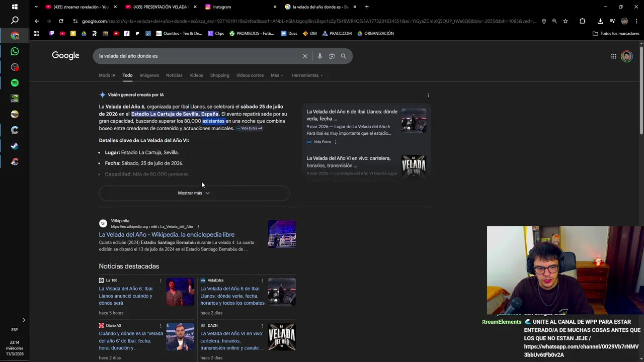
Task: Click the magnifier search submit icon
Action: pyautogui.click(x=344, y=56)
